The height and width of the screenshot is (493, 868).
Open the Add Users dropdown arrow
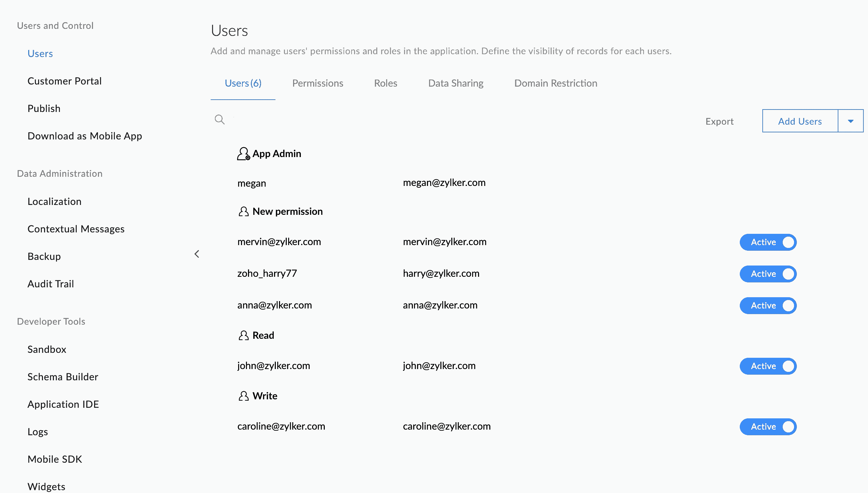tap(850, 121)
